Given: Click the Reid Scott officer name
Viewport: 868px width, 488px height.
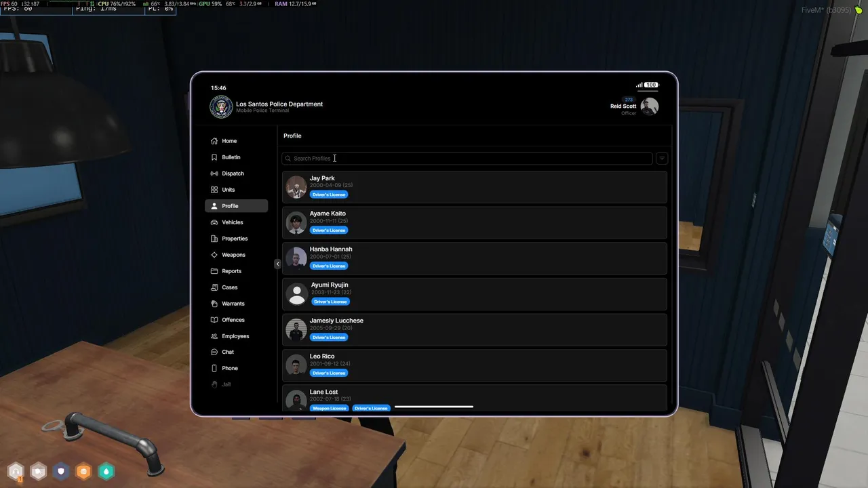Looking at the screenshot, I should [623, 106].
